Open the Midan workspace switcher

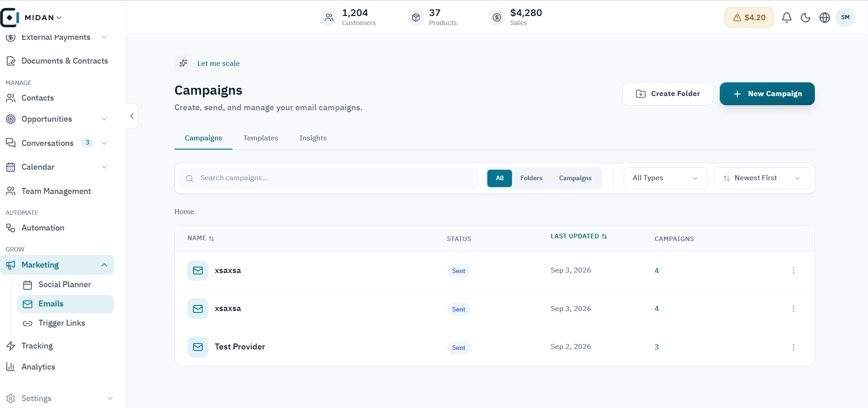pos(43,17)
